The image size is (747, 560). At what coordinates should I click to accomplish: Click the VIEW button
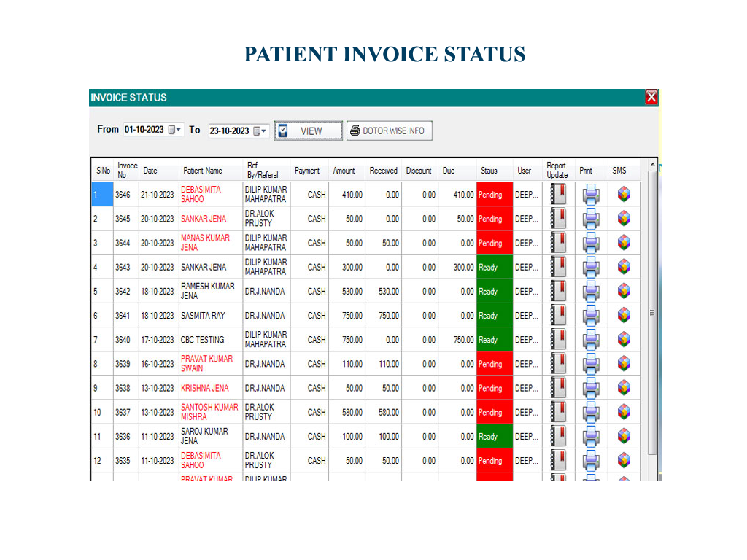pos(309,131)
